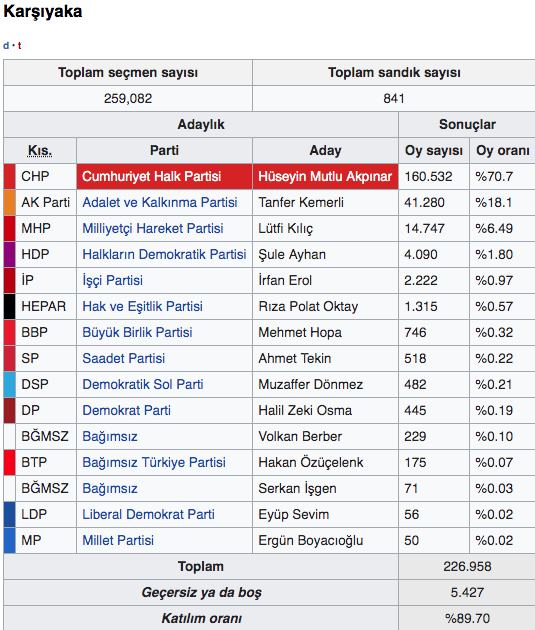Click the AK Parti orange color swatch
535x630 pixels.
(10, 202)
